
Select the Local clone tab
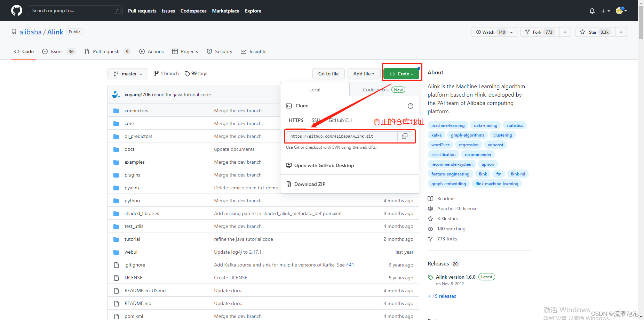(315, 90)
